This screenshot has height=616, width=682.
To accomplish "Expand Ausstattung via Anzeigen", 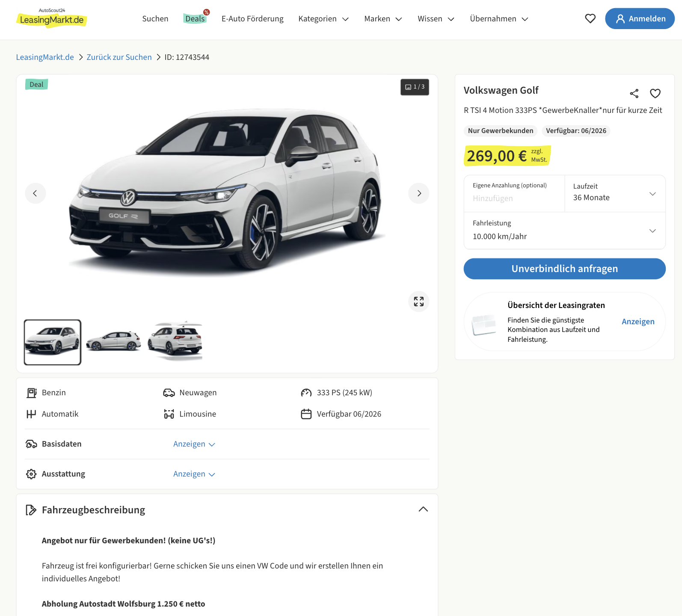I will coord(194,474).
